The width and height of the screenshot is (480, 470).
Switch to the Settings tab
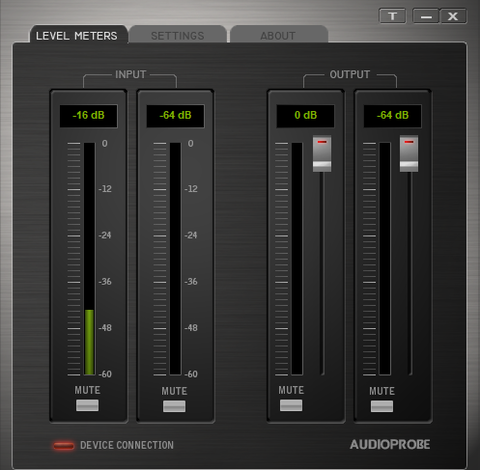tap(178, 35)
